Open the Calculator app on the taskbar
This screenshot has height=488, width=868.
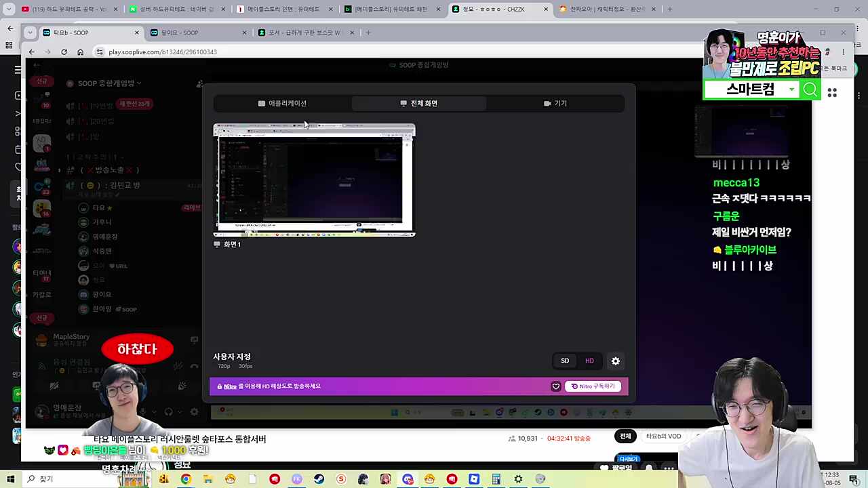(496, 479)
